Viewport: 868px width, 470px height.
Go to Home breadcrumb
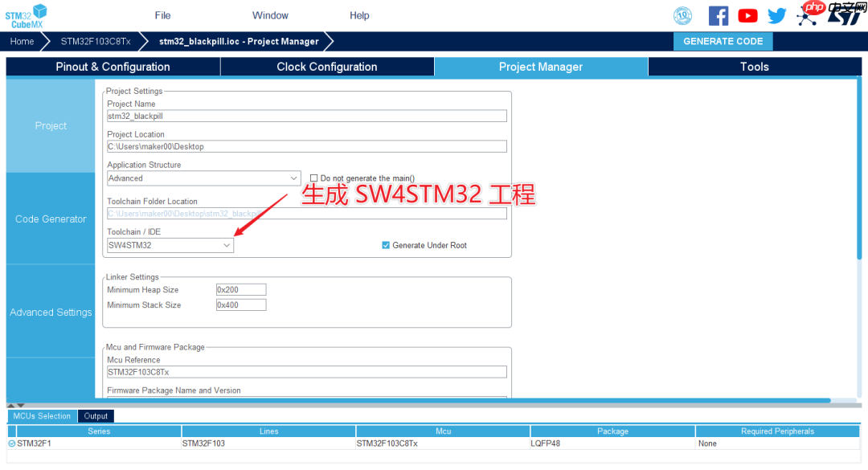(23, 42)
